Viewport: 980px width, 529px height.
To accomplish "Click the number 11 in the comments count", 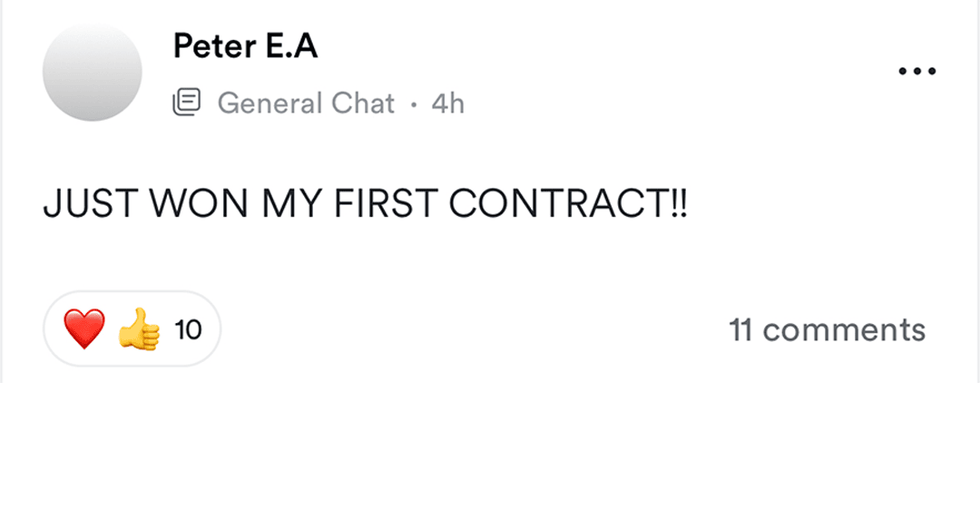I will (x=740, y=329).
